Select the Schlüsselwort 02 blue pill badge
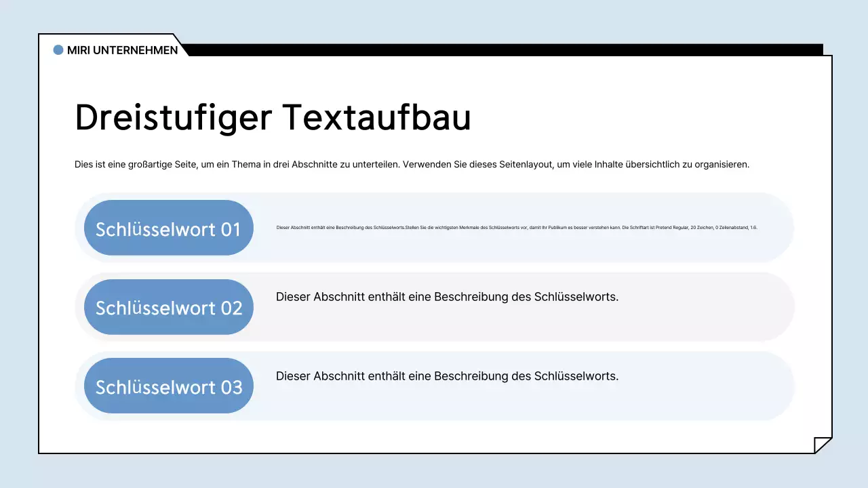Screen dimensions: 868x488 (x=168, y=307)
